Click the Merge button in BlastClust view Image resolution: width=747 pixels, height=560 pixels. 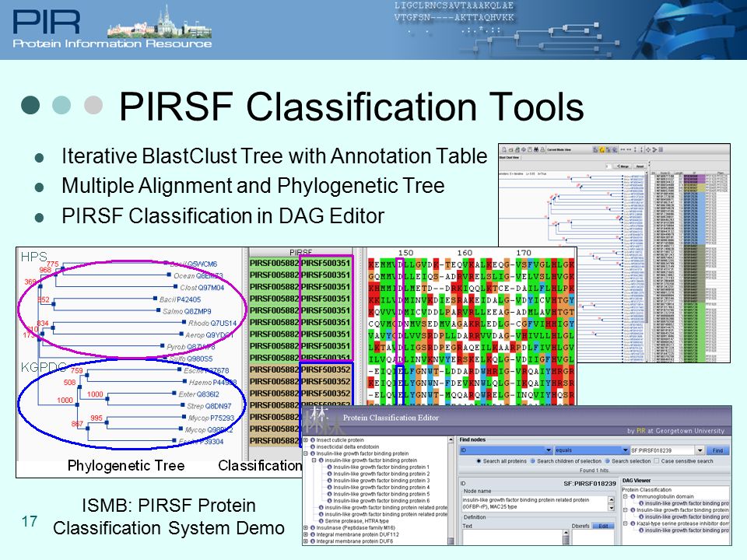[x=622, y=166]
